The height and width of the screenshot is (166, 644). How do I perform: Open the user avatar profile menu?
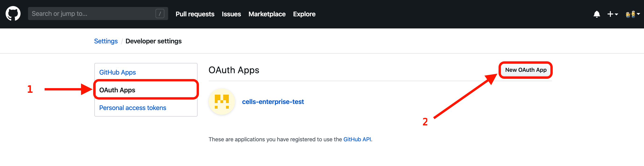point(633,14)
